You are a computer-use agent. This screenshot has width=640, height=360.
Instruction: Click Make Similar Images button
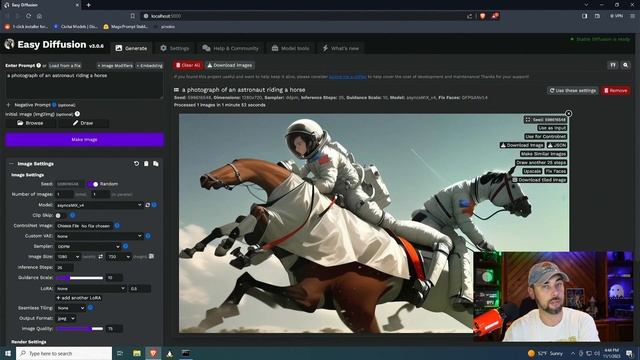tap(543, 154)
